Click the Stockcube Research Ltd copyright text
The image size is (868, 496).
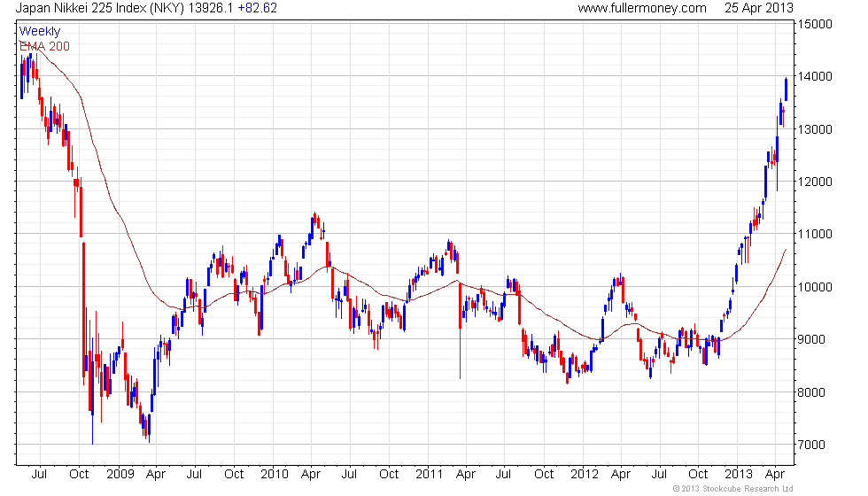(732, 489)
